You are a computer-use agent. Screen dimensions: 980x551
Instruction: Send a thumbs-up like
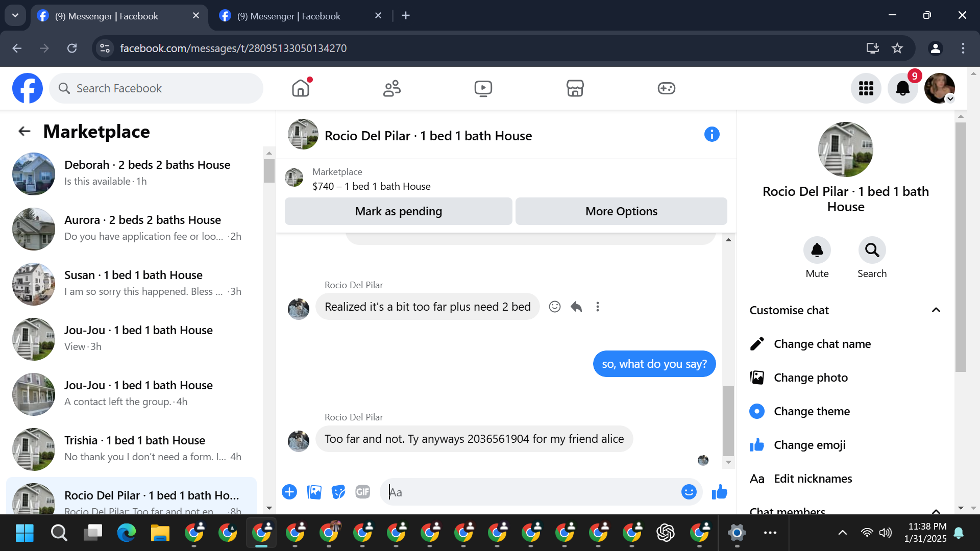coord(719,492)
